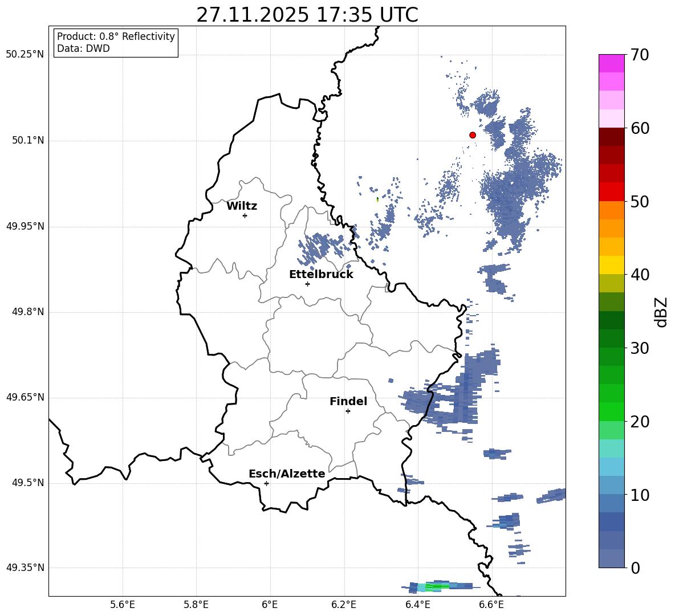Pick the magenta swatch at colorbar top

point(611,64)
